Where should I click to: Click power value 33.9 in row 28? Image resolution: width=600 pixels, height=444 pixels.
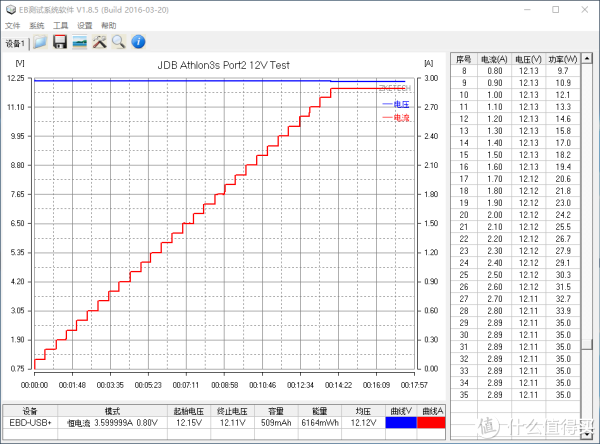tap(563, 311)
